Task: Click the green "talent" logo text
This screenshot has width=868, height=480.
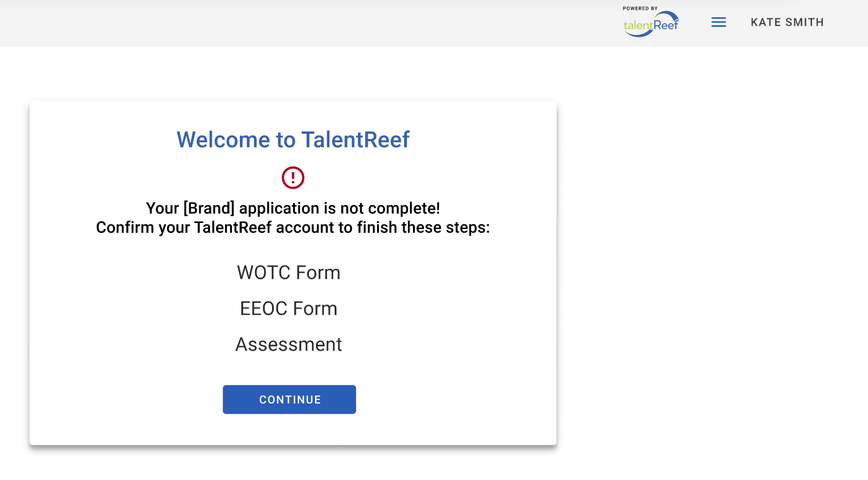Action: (638, 26)
